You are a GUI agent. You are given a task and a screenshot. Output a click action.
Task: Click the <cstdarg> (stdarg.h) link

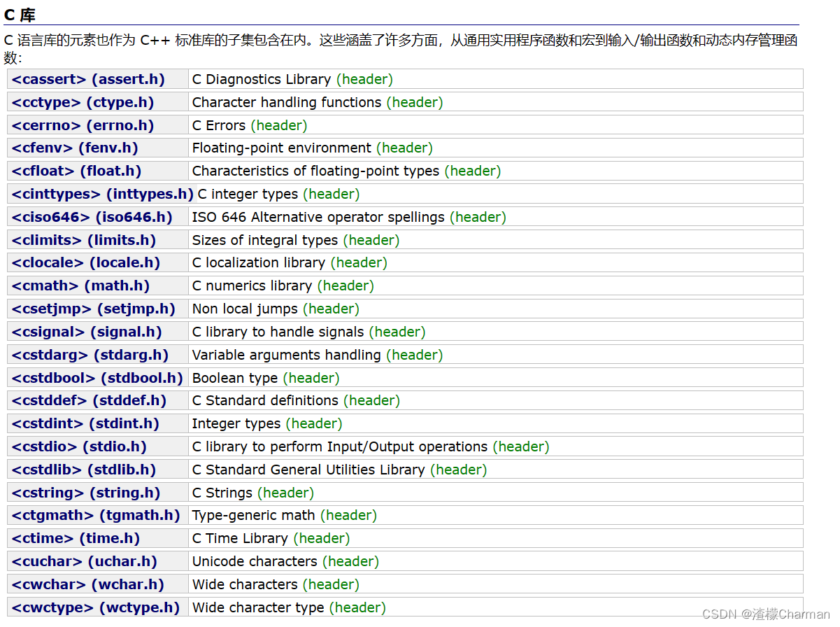coord(90,355)
